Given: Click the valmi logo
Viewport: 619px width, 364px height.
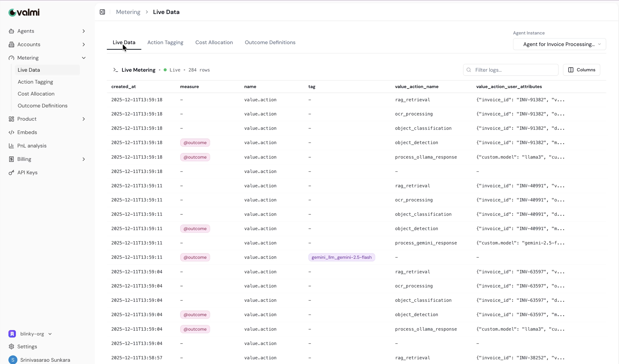Looking at the screenshot, I should pos(24,13).
